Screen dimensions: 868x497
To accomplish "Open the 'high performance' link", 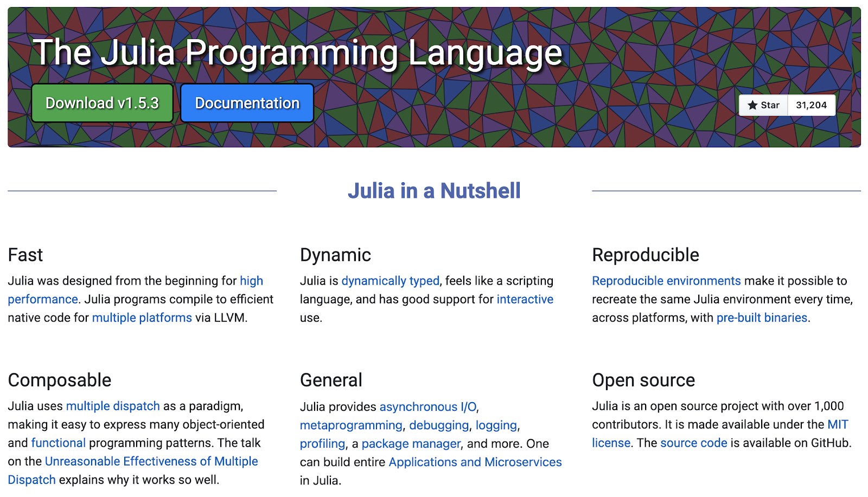I will point(251,281).
